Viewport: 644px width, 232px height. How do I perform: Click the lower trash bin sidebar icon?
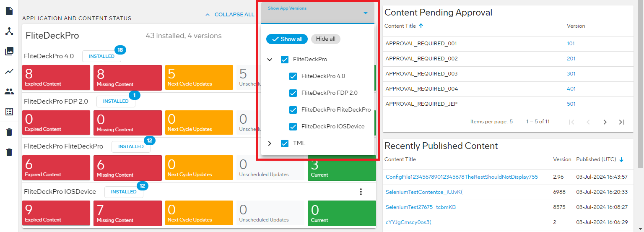coord(9,152)
